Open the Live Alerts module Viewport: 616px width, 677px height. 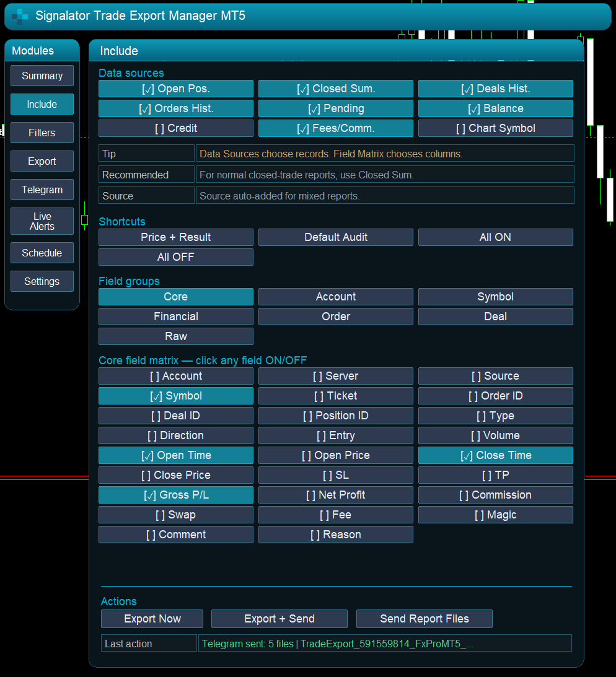pyautogui.click(x=42, y=221)
